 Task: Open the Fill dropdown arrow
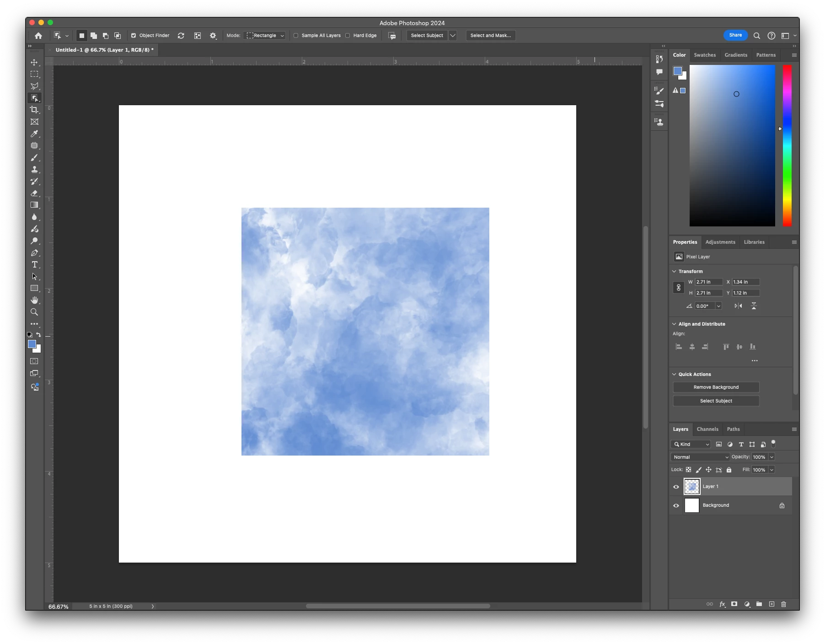771,470
